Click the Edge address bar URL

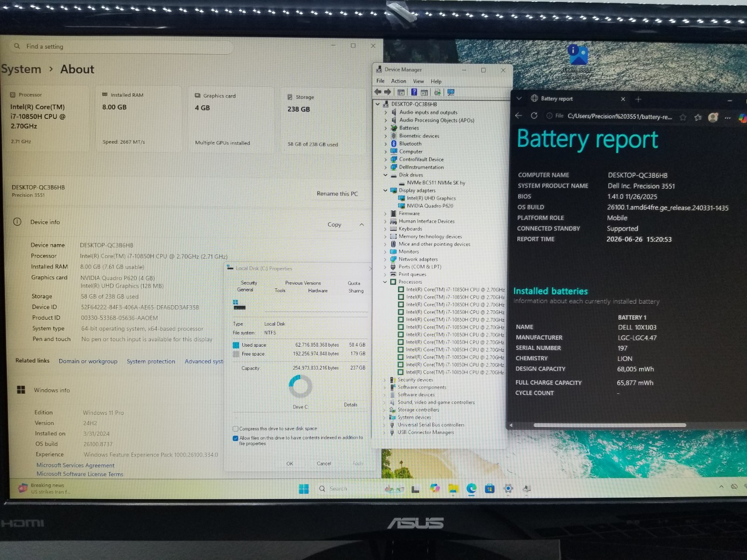click(620, 117)
